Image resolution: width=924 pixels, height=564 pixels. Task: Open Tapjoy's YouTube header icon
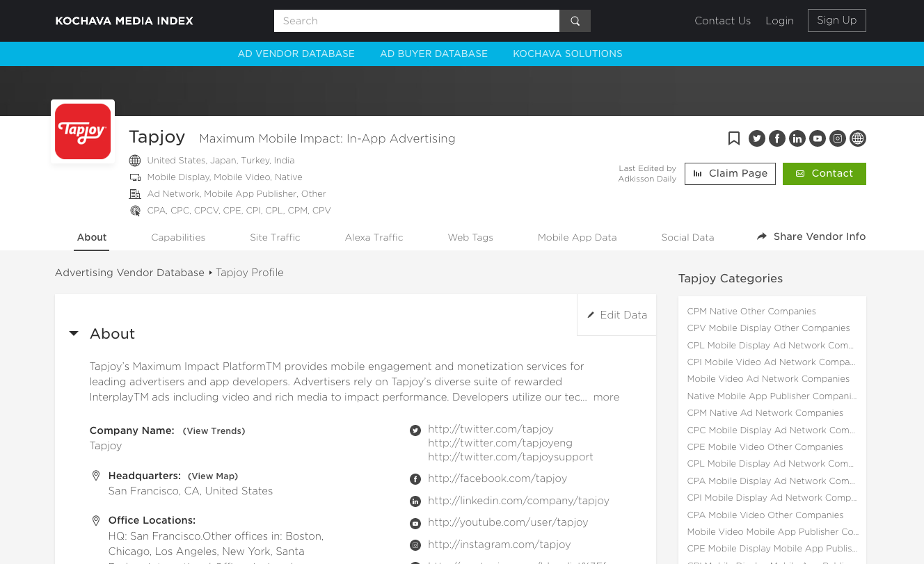pos(818,138)
